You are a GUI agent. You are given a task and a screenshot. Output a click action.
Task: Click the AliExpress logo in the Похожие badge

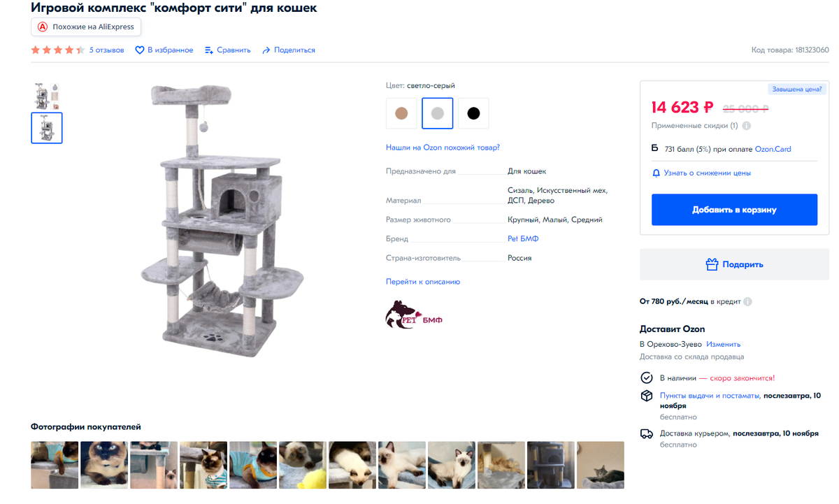(x=43, y=27)
